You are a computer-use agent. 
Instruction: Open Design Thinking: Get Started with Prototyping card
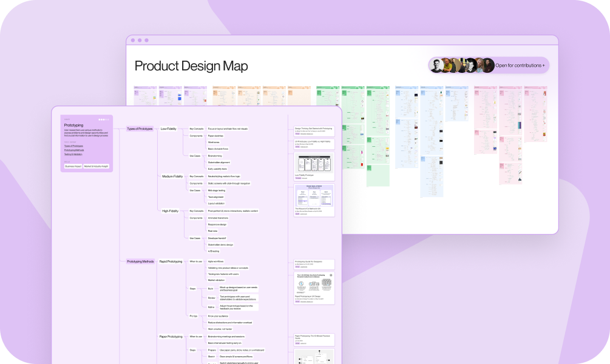pos(314,131)
